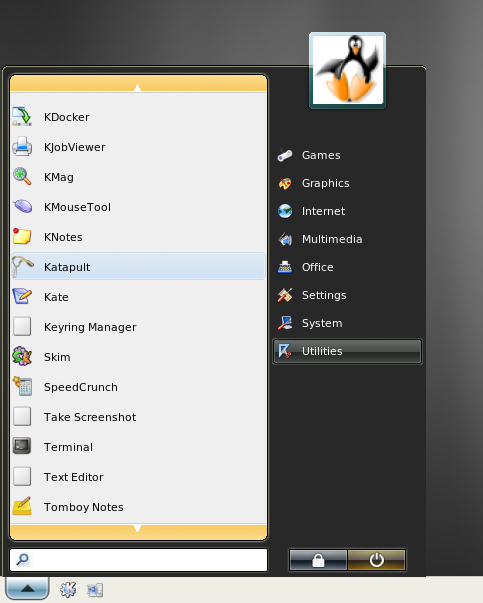Image resolution: width=483 pixels, height=603 pixels.
Task: Open SpeedCrunch calculator icon
Action: [x=22, y=387]
